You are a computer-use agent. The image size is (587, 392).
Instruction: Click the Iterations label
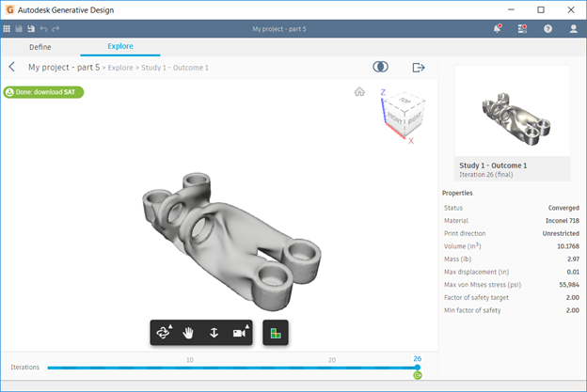[x=25, y=368]
